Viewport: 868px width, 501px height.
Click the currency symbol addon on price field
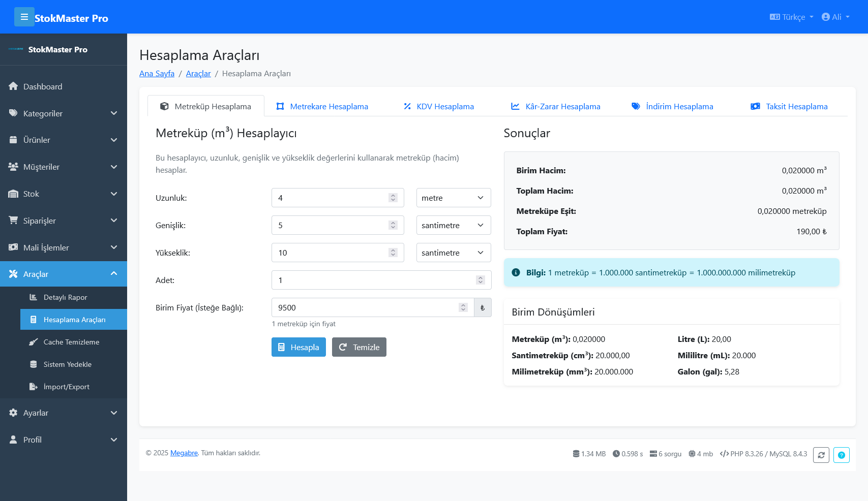(x=483, y=307)
